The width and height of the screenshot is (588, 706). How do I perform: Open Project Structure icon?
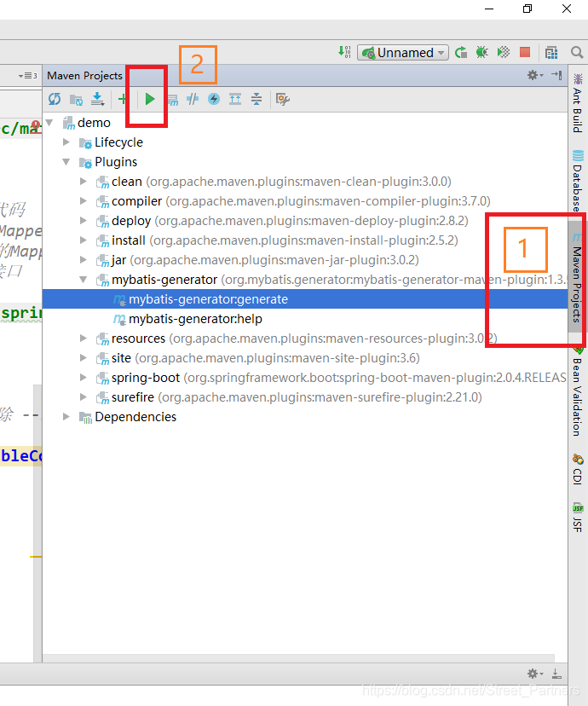coord(551,53)
